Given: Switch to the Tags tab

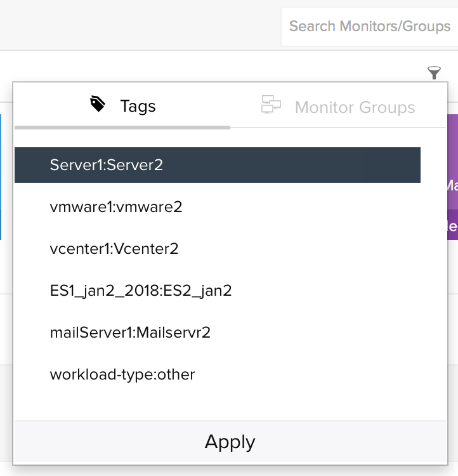Looking at the screenshot, I should tap(122, 106).
